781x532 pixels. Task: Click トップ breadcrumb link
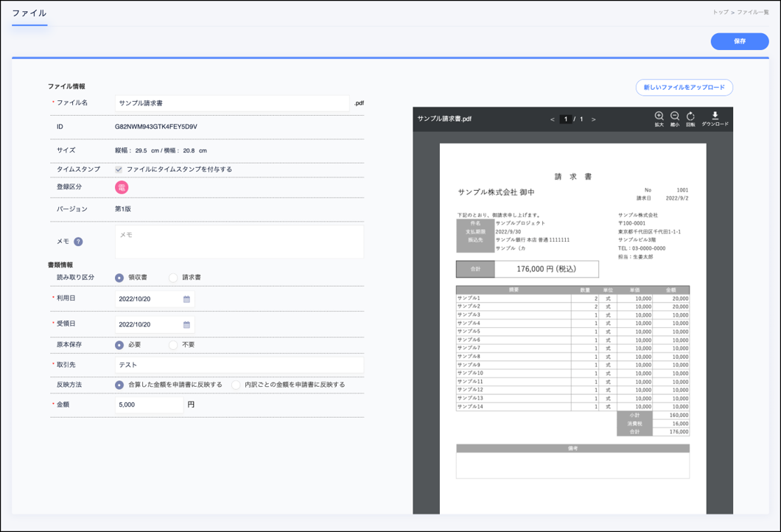click(x=721, y=12)
